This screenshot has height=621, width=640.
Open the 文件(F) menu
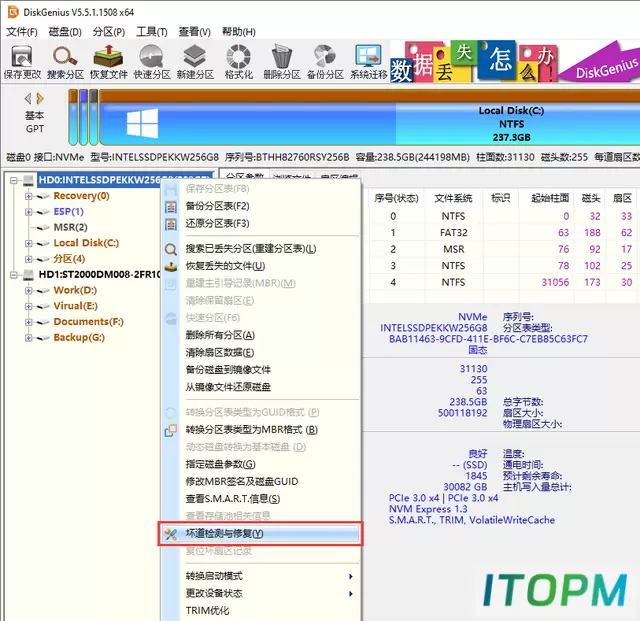click(x=22, y=32)
